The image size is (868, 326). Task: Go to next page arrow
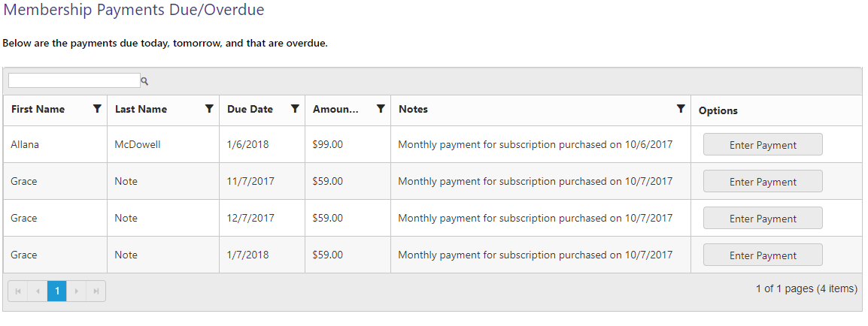coord(77,291)
